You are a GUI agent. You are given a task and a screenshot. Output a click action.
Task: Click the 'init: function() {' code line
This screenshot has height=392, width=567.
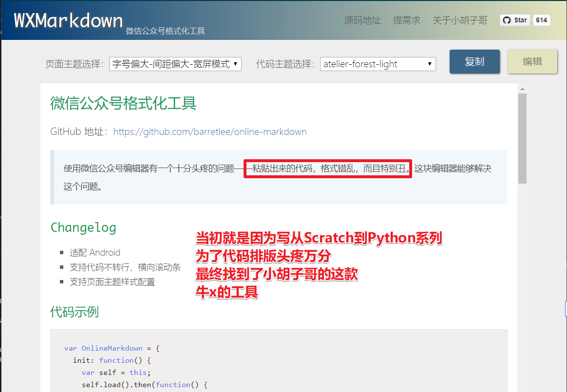[x=112, y=360]
